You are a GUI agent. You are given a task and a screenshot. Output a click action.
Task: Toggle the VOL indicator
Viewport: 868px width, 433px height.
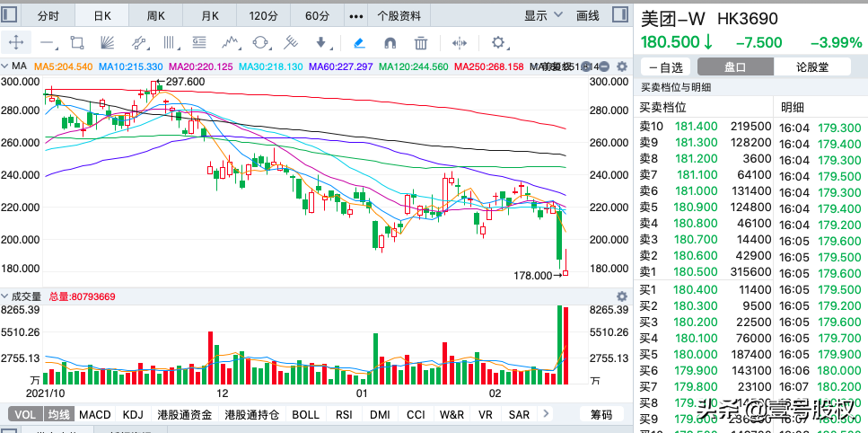[x=25, y=414]
